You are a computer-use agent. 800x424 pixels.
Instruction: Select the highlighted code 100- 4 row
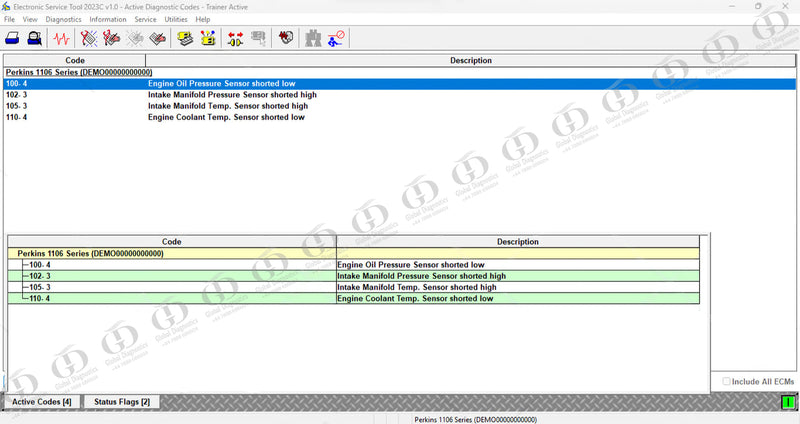click(x=399, y=84)
